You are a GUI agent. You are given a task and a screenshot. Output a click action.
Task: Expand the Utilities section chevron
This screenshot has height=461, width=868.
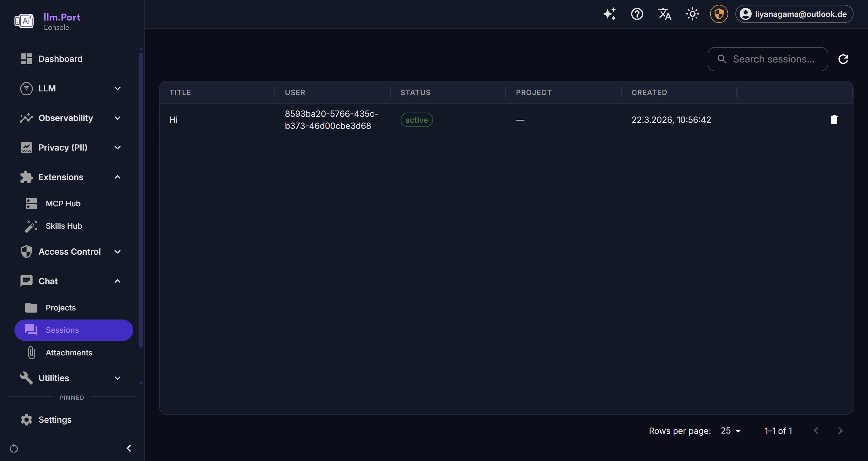[x=118, y=378]
